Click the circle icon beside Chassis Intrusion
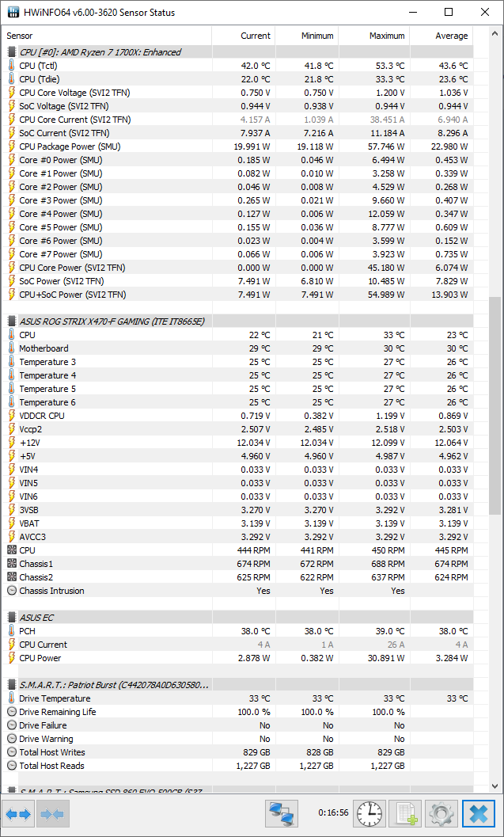 (x=11, y=591)
